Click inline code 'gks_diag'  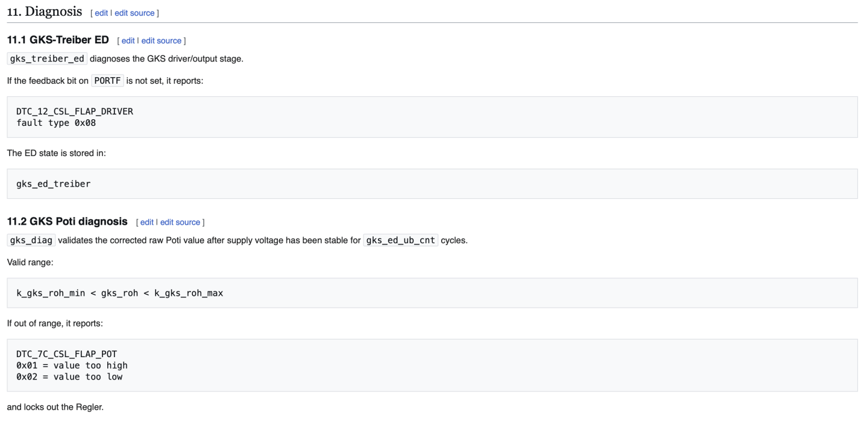click(31, 240)
